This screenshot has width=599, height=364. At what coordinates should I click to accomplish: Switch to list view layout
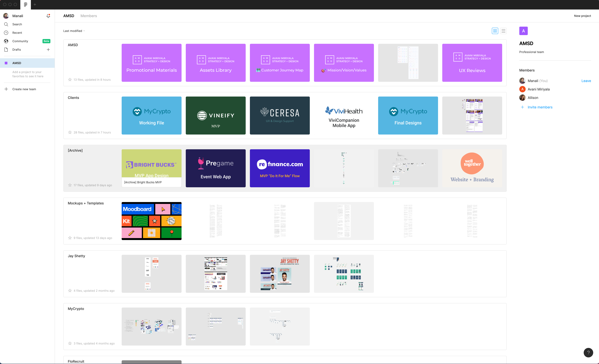503,31
